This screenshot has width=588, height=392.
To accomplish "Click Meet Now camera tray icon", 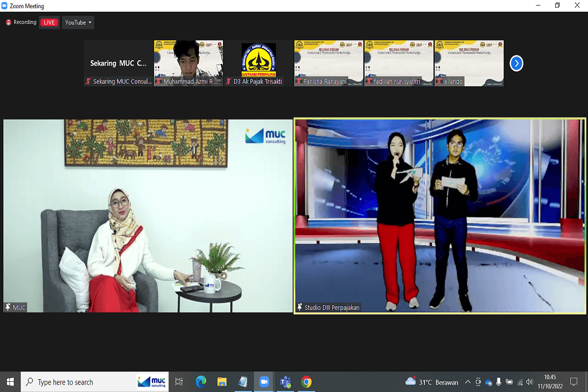I will (x=478, y=382).
